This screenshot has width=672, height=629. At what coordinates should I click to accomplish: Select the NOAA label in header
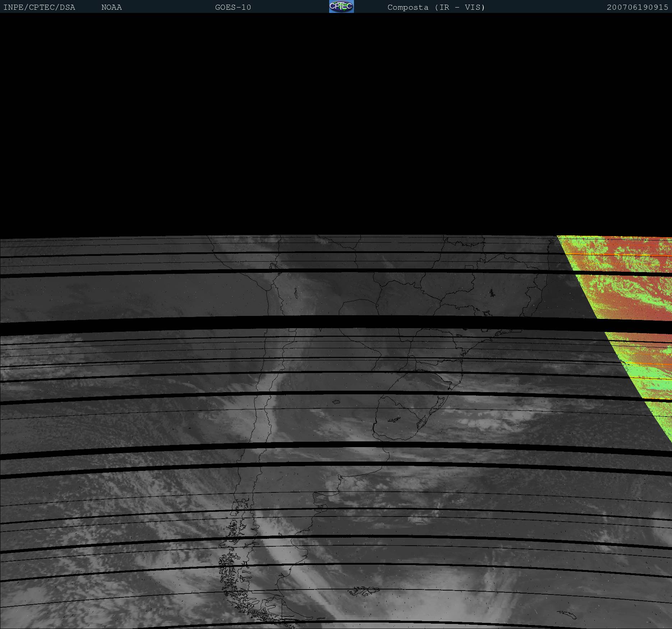pyautogui.click(x=111, y=8)
